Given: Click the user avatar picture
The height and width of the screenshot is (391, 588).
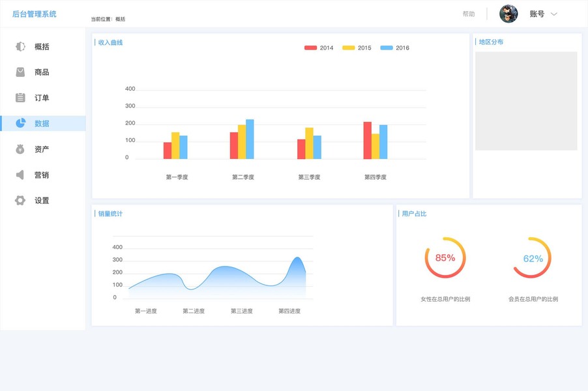Looking at the screenshot, I should (x=508, y=14).
